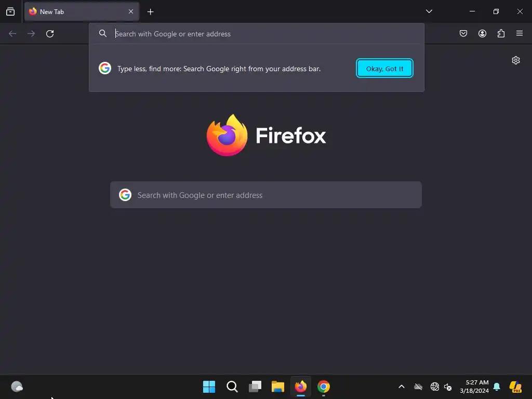Save to Pocket icon
The image size is (532, 399).
click(463, 33)
